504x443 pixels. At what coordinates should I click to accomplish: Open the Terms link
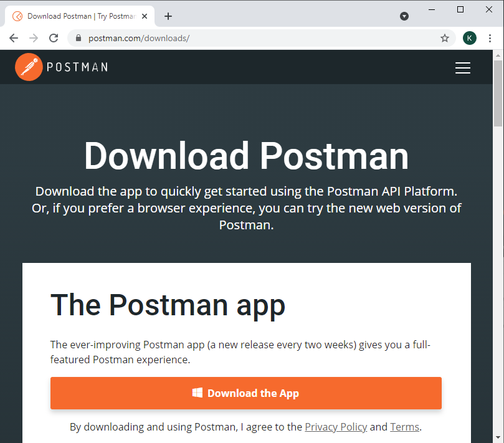pos(404,427)
